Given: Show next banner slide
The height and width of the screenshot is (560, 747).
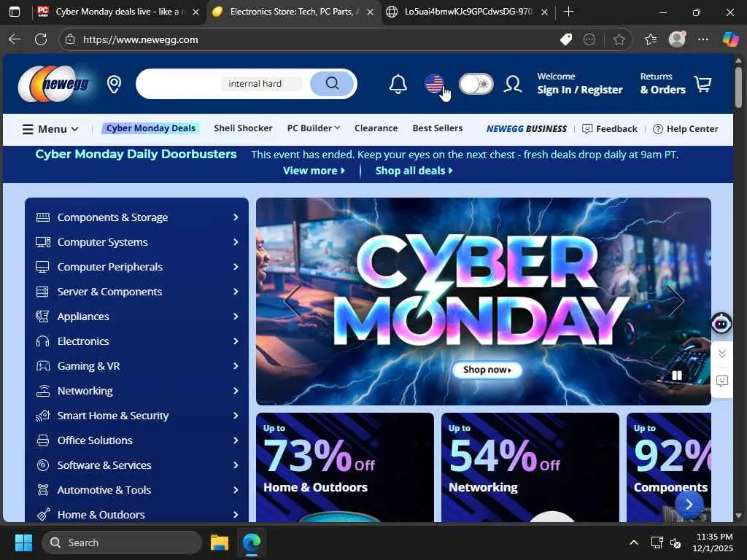Looking at the screenshot, I should coord(676,301).
